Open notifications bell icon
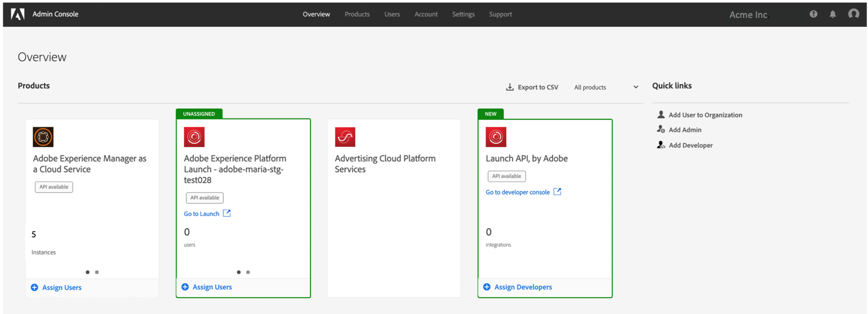 click(x=833, y=14)
